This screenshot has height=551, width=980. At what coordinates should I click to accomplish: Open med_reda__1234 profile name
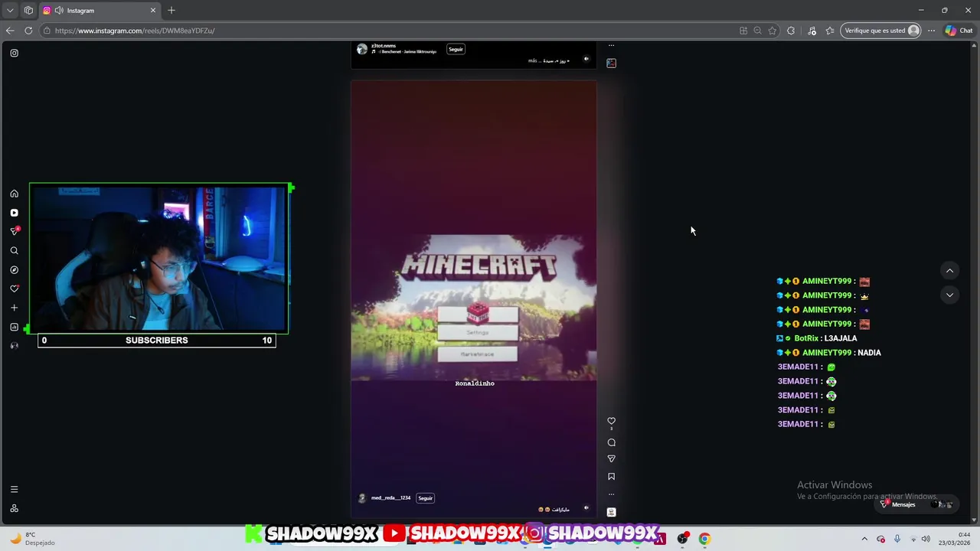(390, 498)
